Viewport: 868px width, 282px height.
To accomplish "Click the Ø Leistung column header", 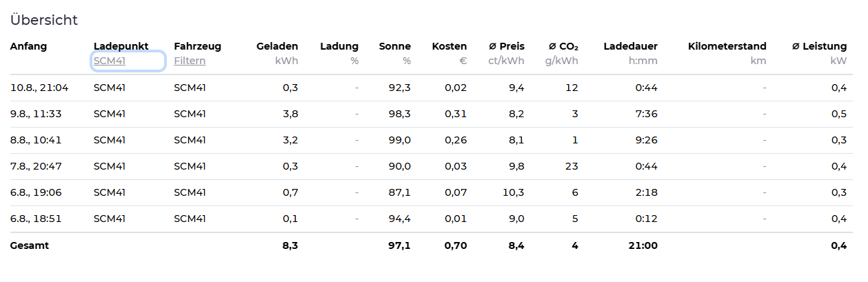I will pyautogui.click(x=819, y=46).
